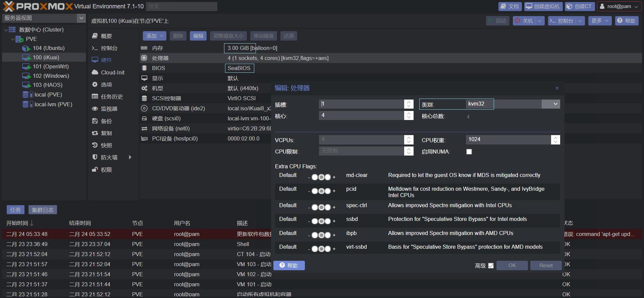Select the 机型 machine row icon
644x298 pixels.
(144, 88)
